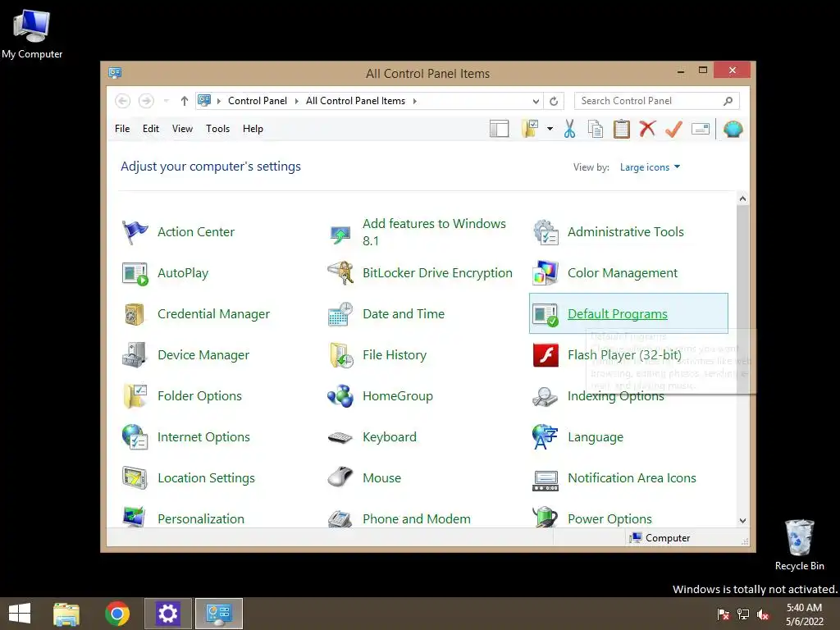Image resolution: width=840 pixels, height=630 pixels.
Task: Click the Default Programs link
Action: (x=617, y=314)
